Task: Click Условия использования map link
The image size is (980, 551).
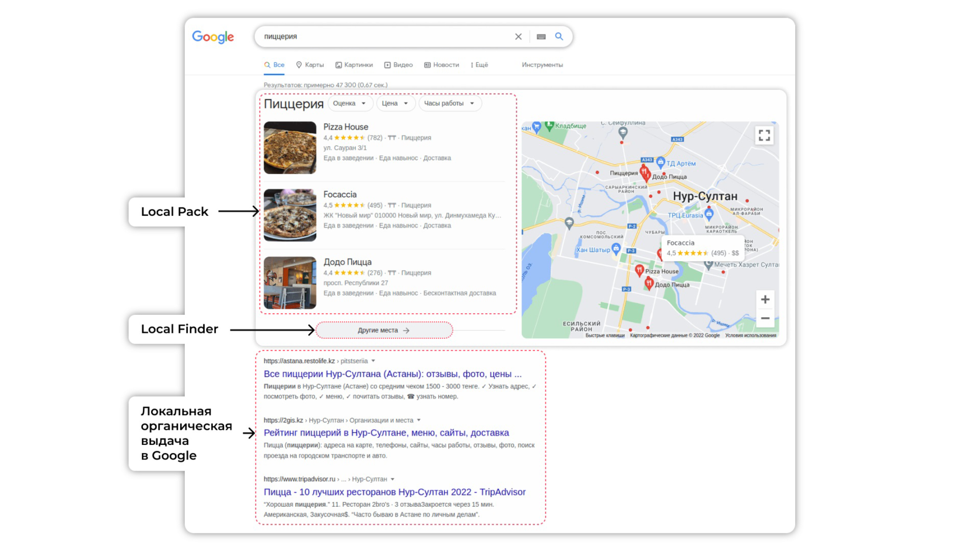Action: point(751,335)
